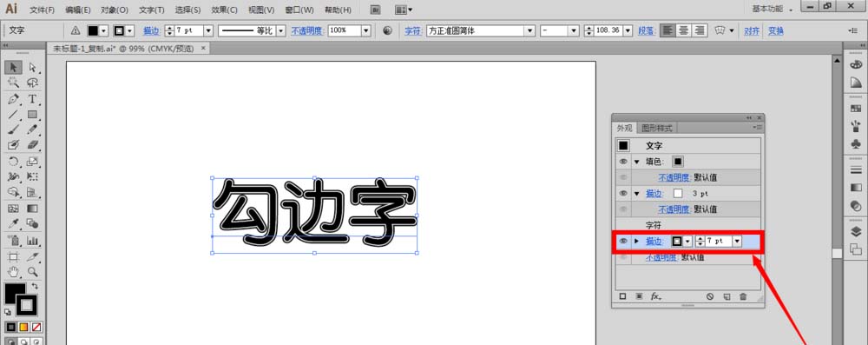Align text center in paragraph options
Screen dimensions: 868x345
pyautogui.click(x=684, y=31)
